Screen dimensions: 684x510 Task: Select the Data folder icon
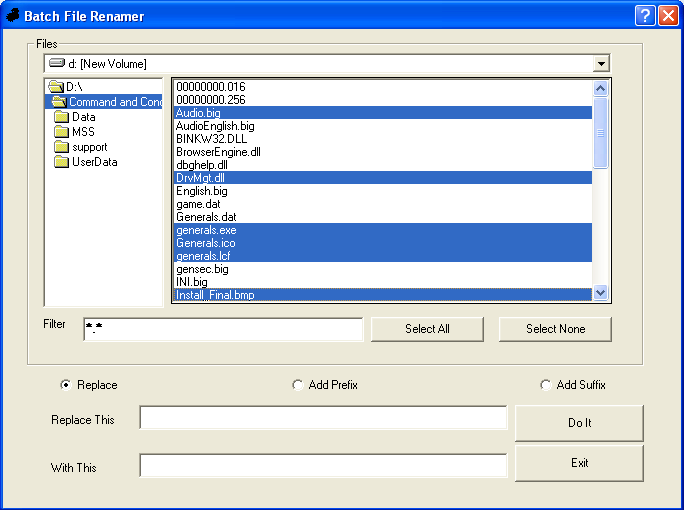61,117
